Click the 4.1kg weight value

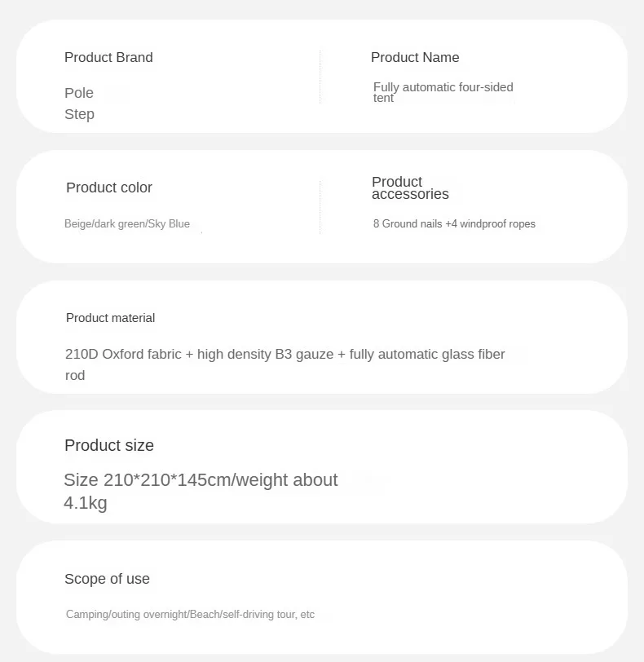[x=86, y=503]
